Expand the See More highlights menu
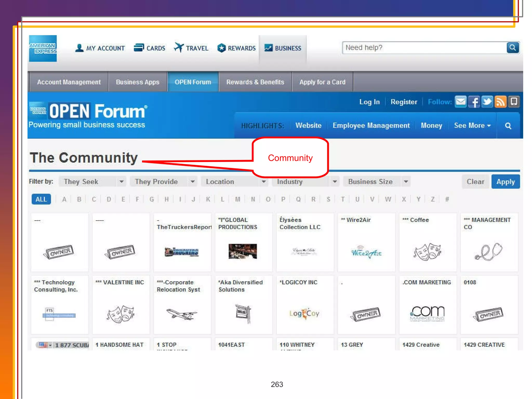 click(472, 126)
